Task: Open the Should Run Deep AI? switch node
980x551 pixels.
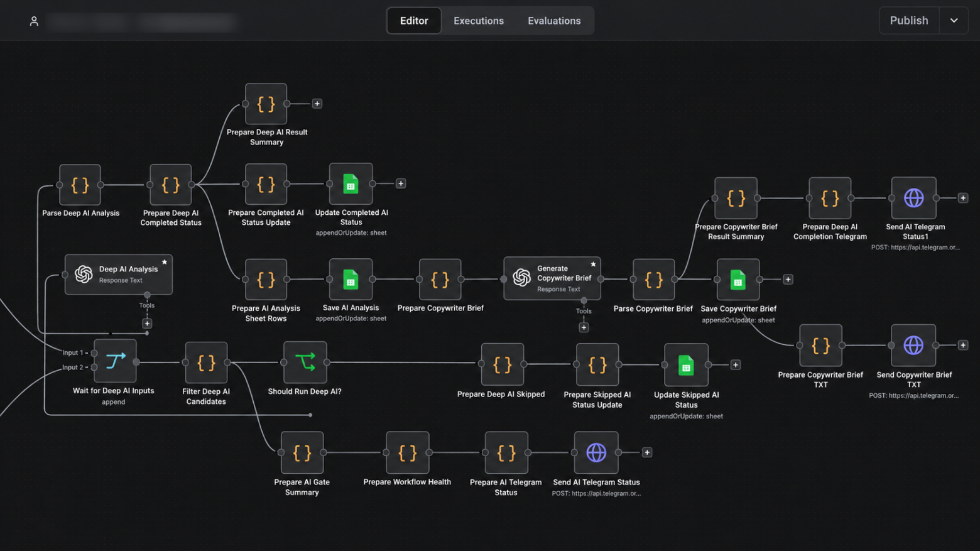Action: 305,363
